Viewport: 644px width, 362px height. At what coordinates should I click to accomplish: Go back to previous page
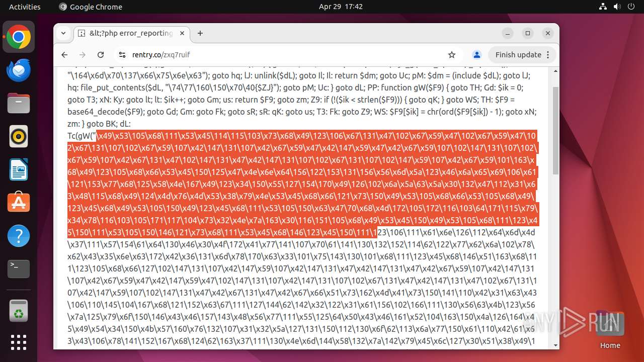pos(64,55)
